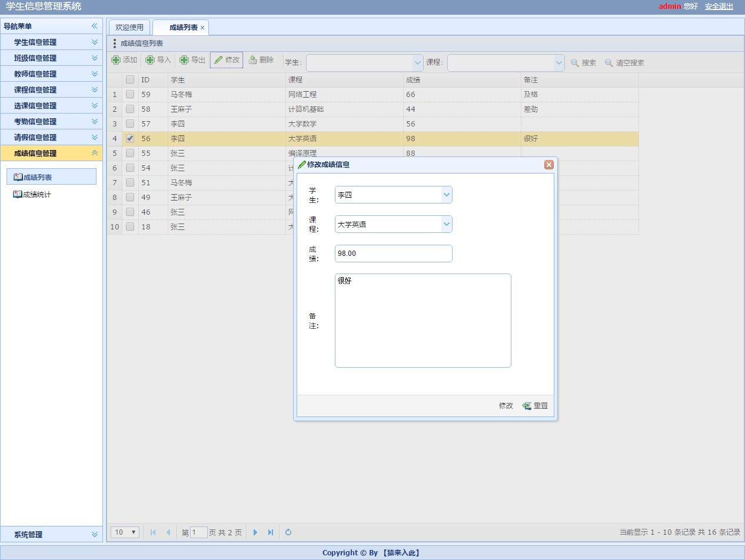This screenshot has width=745, height=560.
Task: Uncheck the selected row ID 56 checkbox
Action: pos(130,138)
